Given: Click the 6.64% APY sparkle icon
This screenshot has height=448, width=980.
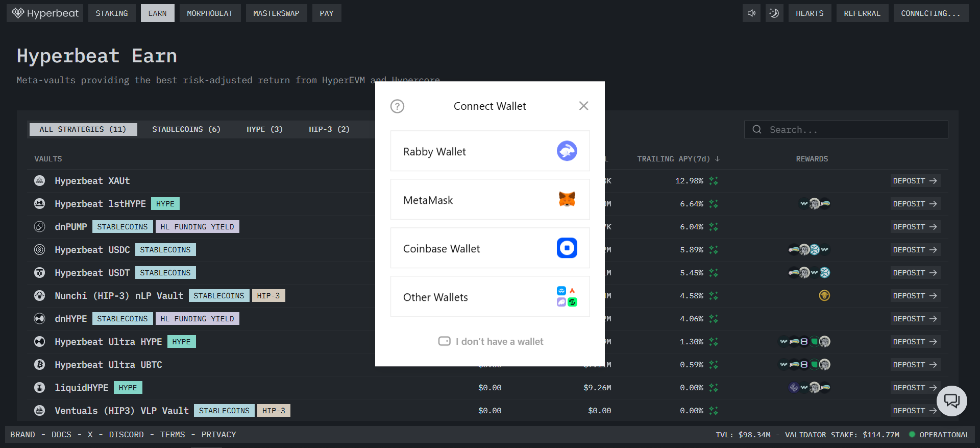Looking at the screenshot, I should (x=714, y=204).
